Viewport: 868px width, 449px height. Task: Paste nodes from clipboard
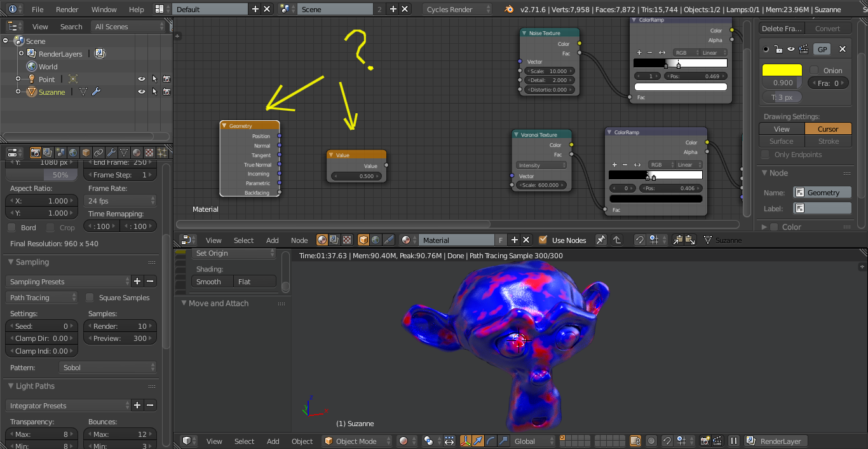point(691,240)
